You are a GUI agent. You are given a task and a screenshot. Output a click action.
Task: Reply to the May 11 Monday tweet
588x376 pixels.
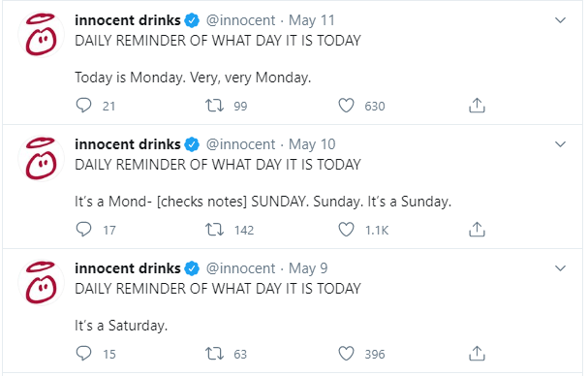pos(83,106)
